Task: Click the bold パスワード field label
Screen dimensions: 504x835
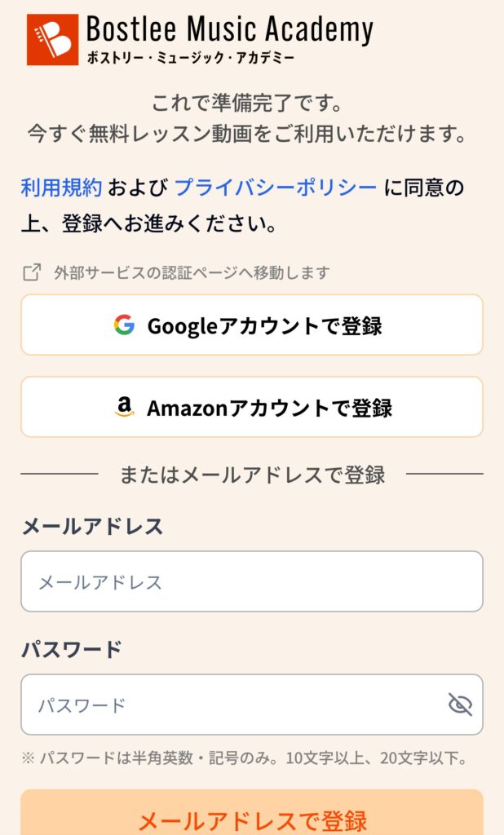Action: (72, 650)
